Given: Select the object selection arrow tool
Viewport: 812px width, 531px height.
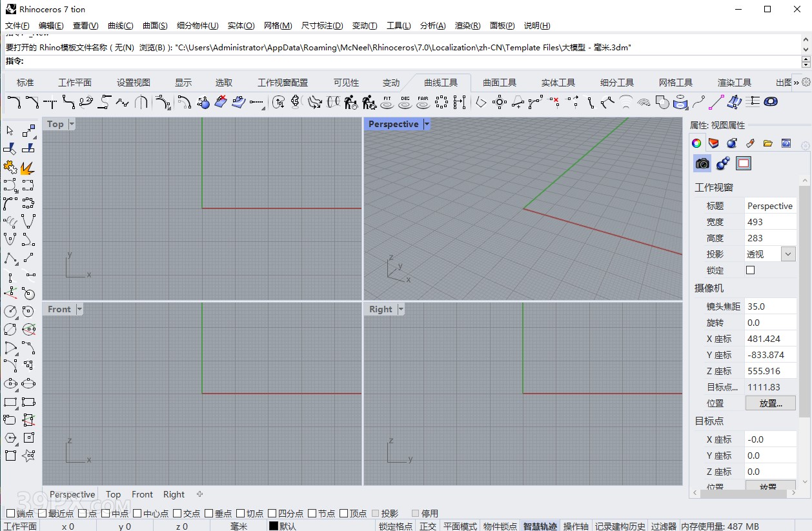Looking at the screenshot, I should click(9, 130).
